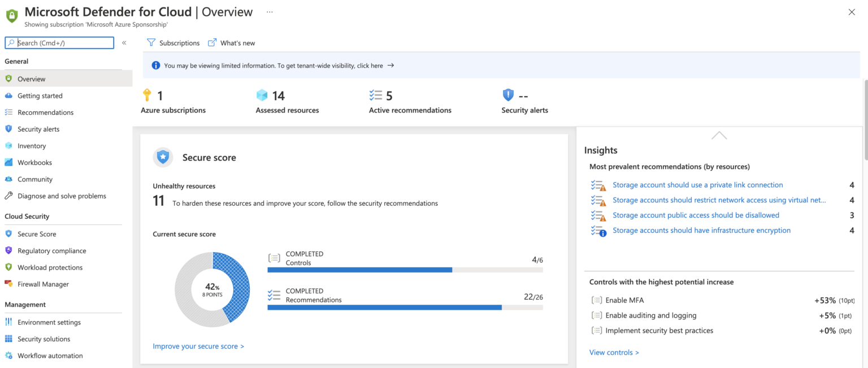The width and height of the screenshot is (868, 368).
Task: Collapse the sidebar with the double chevron
Action: click(x=124, y=42)
